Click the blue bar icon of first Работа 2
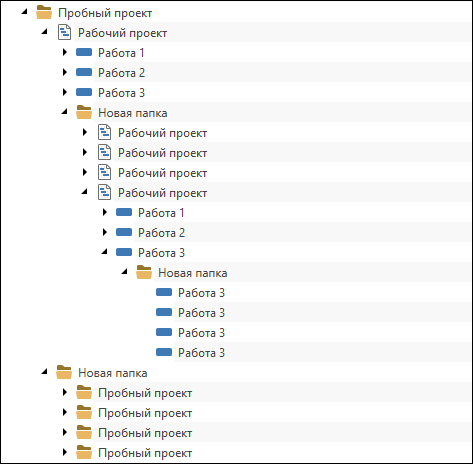This screenshot has width=473, height=464. (84, 72)
